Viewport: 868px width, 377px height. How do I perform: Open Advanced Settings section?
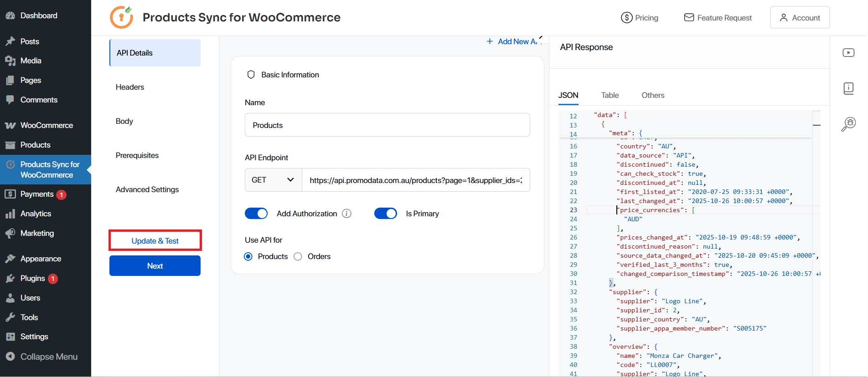tap(147, 189)
